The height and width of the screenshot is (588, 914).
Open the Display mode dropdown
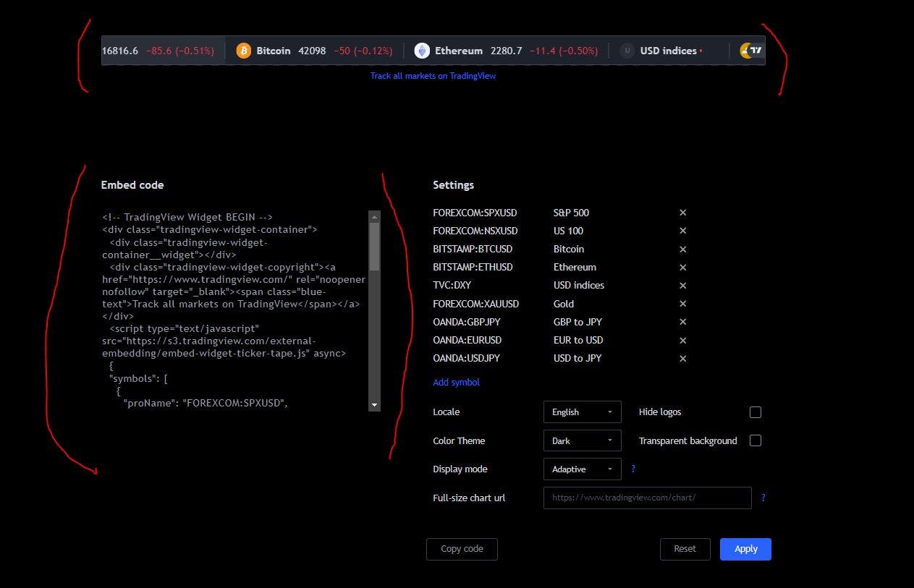click(x=583, y=469)
